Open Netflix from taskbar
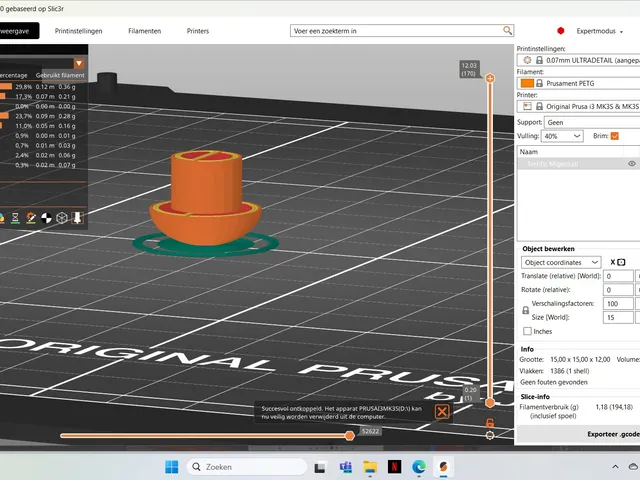This screenshot has height=480, width=640. (x=394, y=467)
